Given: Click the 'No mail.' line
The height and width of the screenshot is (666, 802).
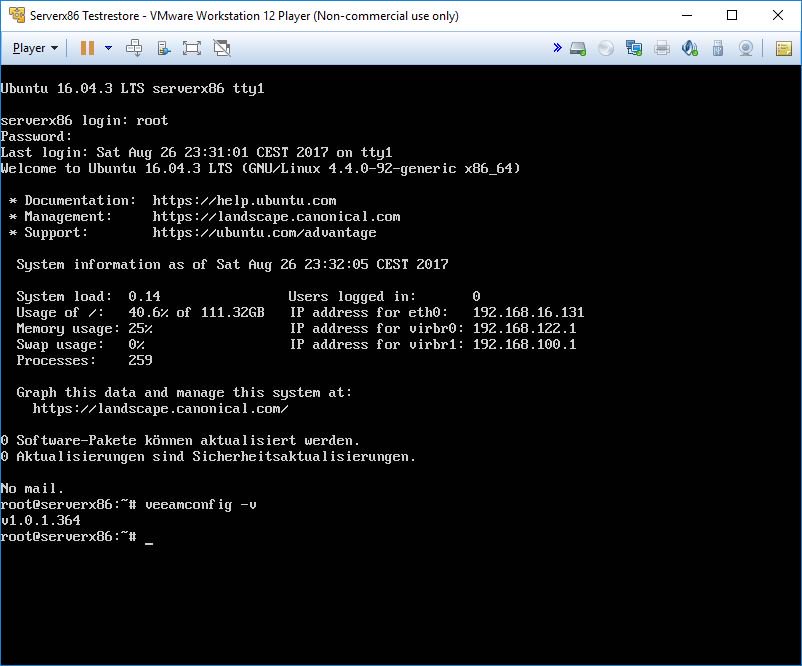Looking at the screenshot, I should pyautogui.click(x=32, y=489).
